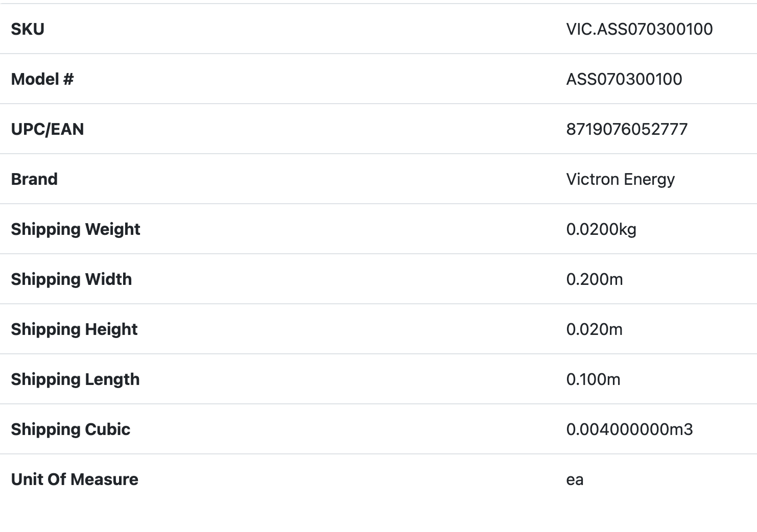The width and height of the screenshot is (757, 532).
Task: Select the model number ASS070300100
Action: 624,79
